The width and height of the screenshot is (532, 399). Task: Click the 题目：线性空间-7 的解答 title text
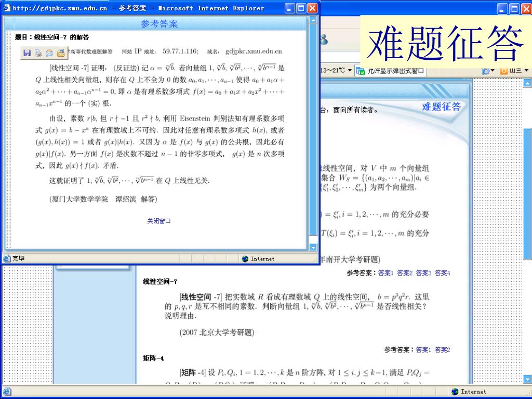pyautogui.click(x=52, y=37)
